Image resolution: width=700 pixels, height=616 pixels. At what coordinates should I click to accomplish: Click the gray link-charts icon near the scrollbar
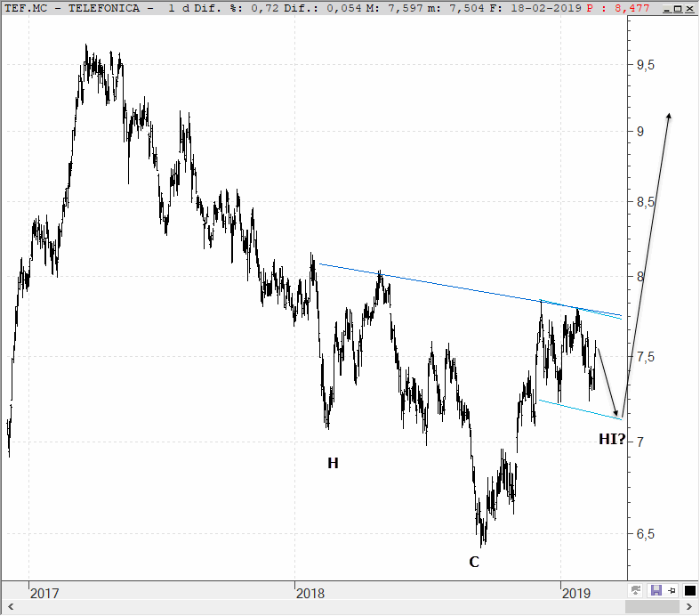tap(636, 590)
